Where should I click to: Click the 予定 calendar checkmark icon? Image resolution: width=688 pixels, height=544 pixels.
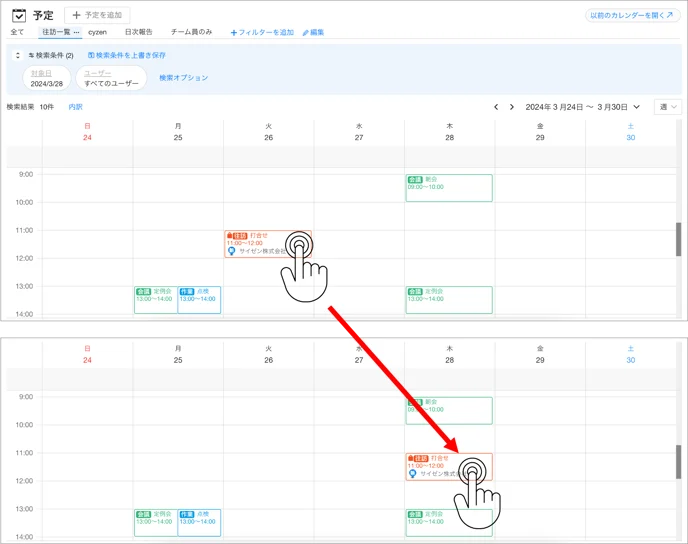[19, 15]
